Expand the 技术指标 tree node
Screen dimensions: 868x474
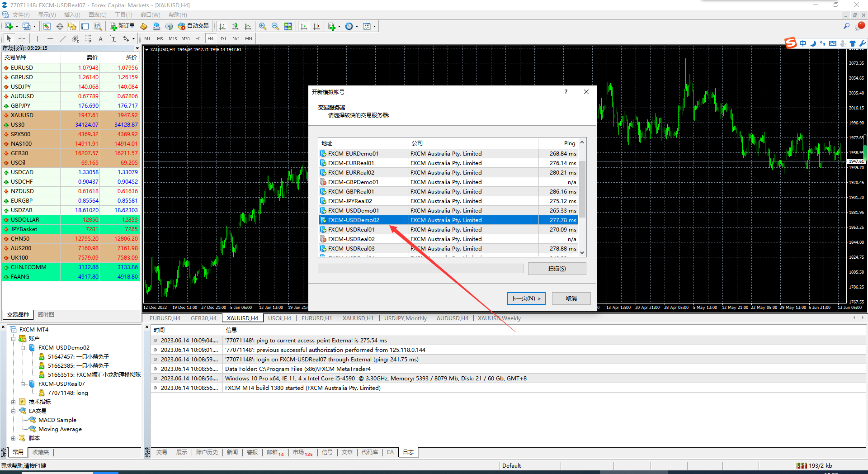coord(14,402)
